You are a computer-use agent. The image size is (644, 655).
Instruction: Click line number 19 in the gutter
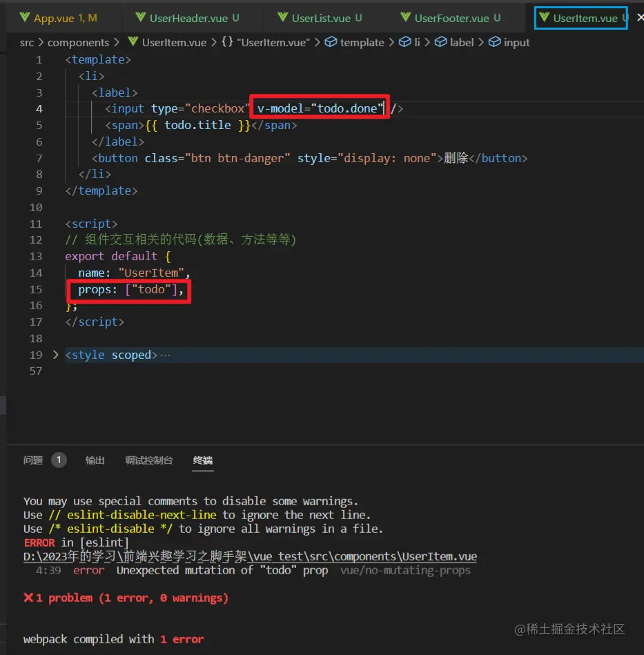click(36, 355)
